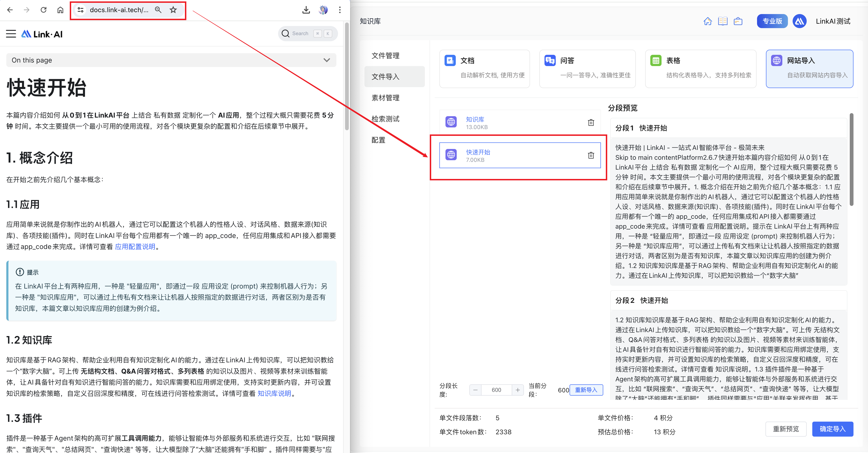
Task: Bookmark this page with the star icon
Action: [173, 10]
